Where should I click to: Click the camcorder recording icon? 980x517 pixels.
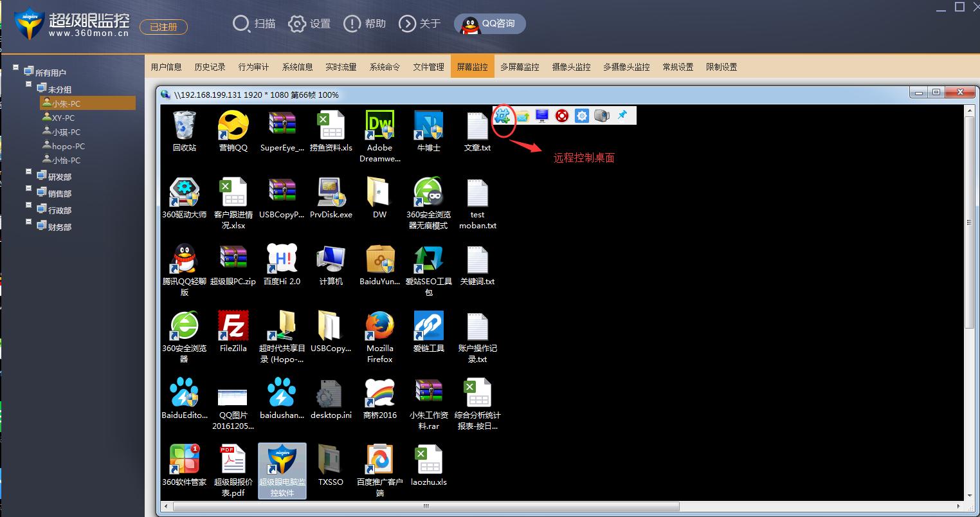601,116
